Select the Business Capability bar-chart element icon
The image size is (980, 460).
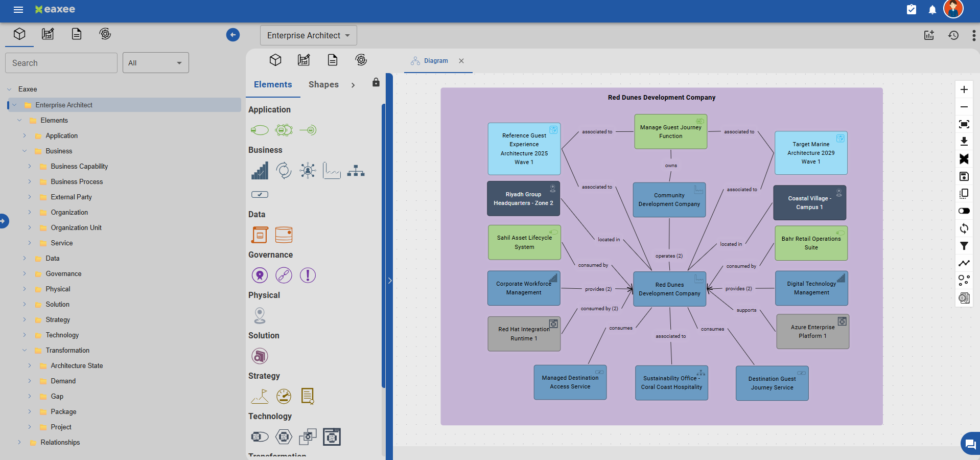click(x=260, y=171)
